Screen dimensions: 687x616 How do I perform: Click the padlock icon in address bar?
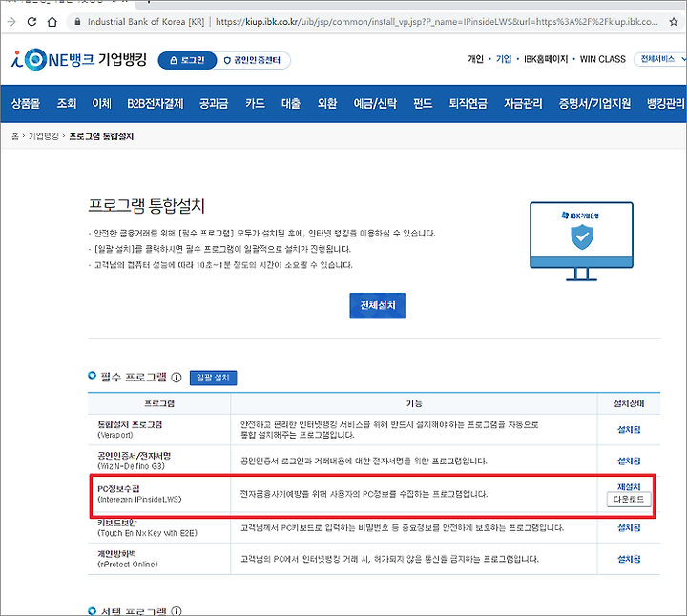(77, 21)
